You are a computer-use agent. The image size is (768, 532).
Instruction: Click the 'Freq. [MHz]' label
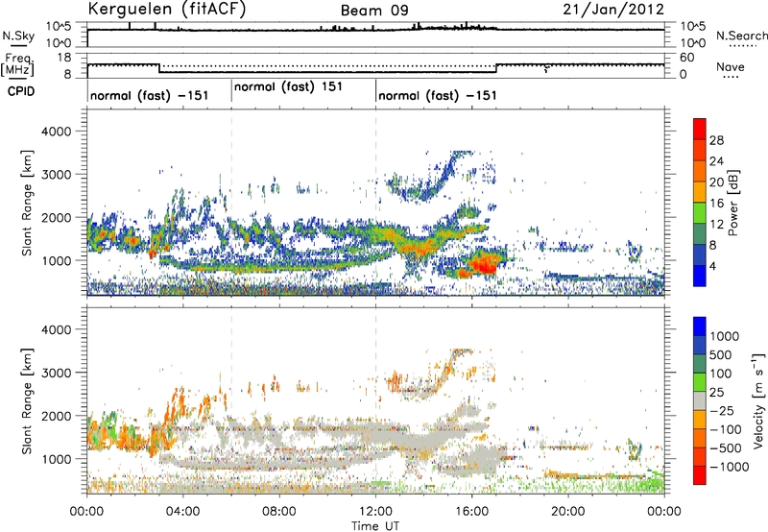[x=17, y=65]
